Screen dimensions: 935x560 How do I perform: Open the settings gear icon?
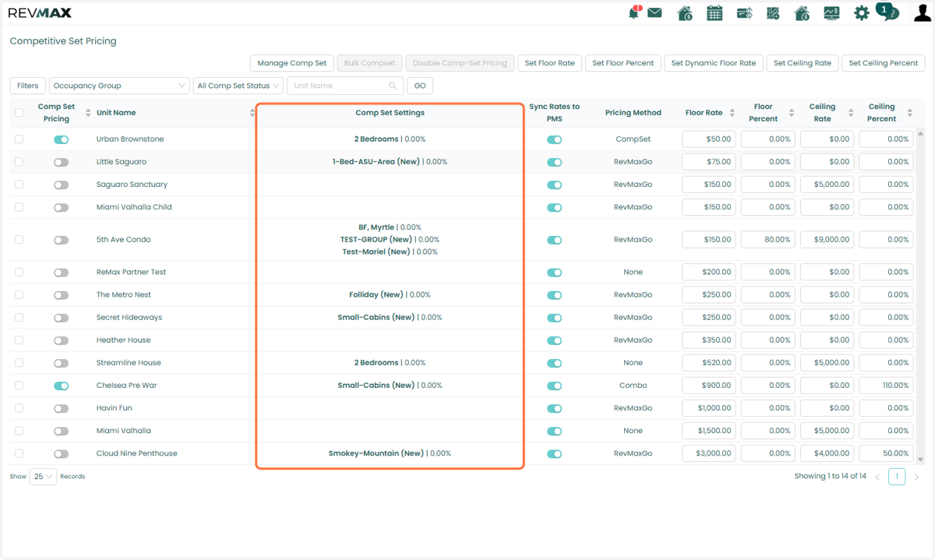pyautogui.click(x=861, y=13)
